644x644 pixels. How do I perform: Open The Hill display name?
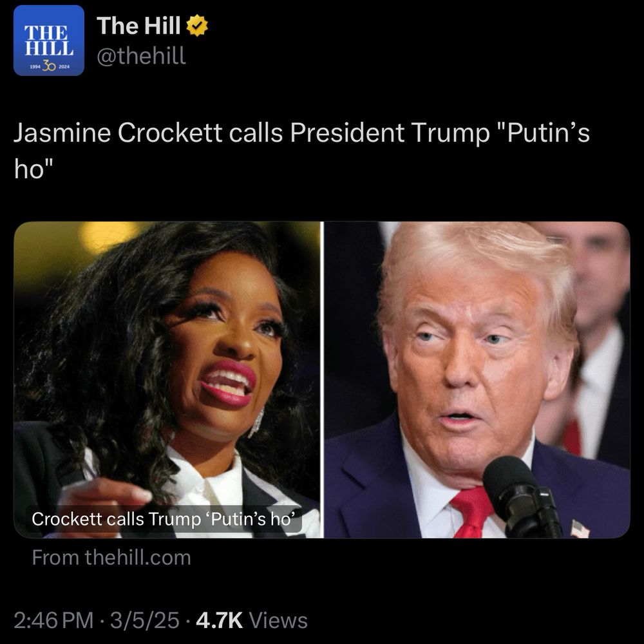138,26
